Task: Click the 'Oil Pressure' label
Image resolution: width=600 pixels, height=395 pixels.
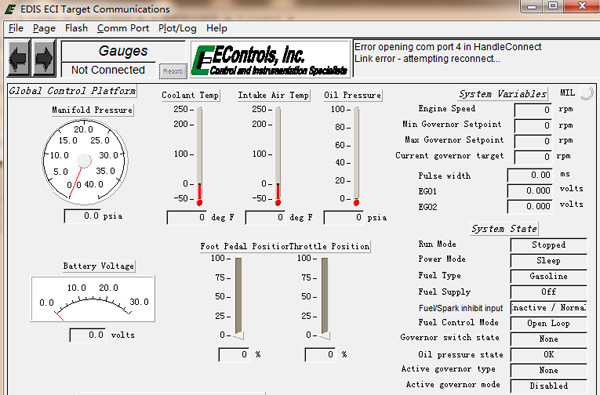Action: tap(352, 95)
